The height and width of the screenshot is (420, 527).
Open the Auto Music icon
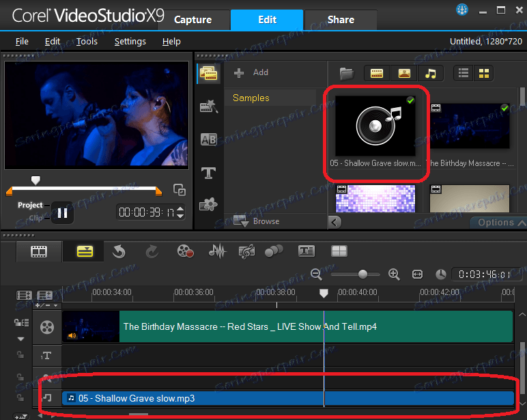point(246,251)
